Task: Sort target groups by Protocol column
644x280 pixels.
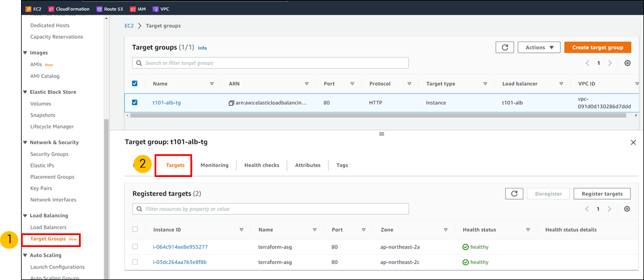Action: click(x=409, y=84)
